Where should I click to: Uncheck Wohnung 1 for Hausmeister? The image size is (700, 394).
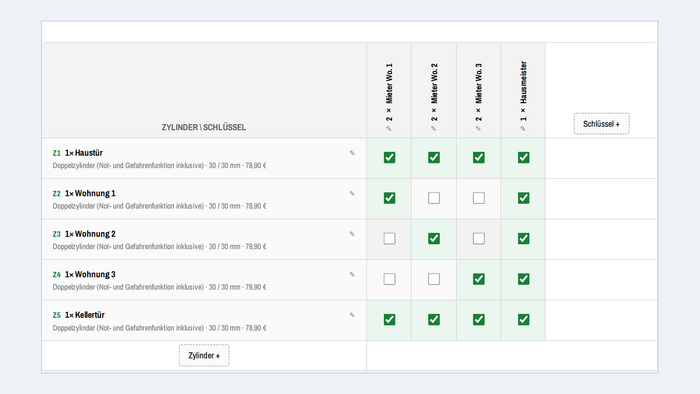coord(524,198)
